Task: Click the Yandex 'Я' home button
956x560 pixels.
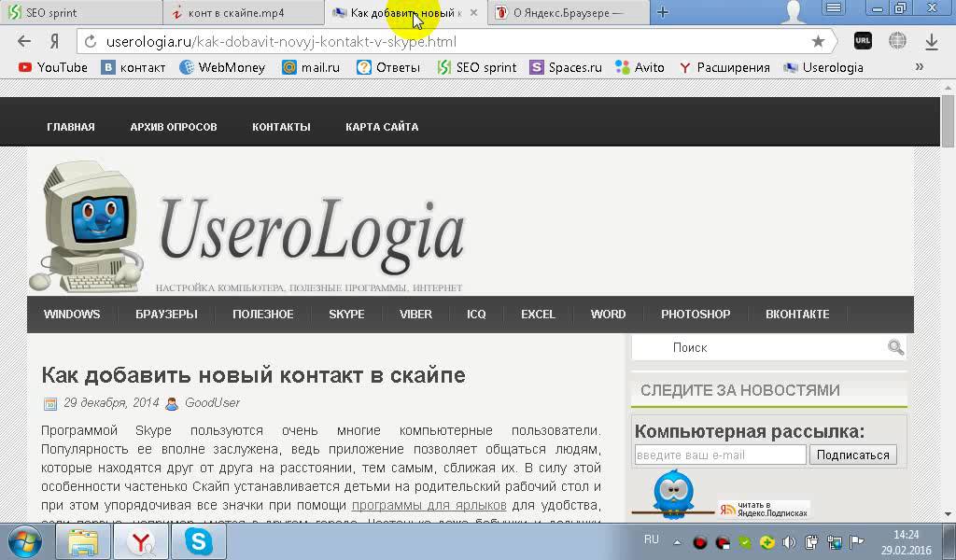Action: [x=55, y=41]
